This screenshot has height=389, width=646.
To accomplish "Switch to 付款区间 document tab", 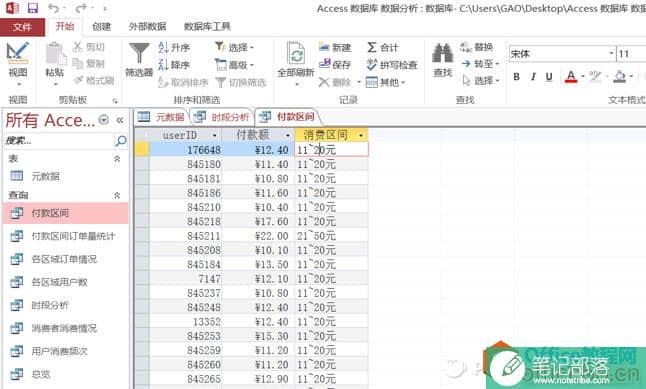I will click(x=288, y=117).
